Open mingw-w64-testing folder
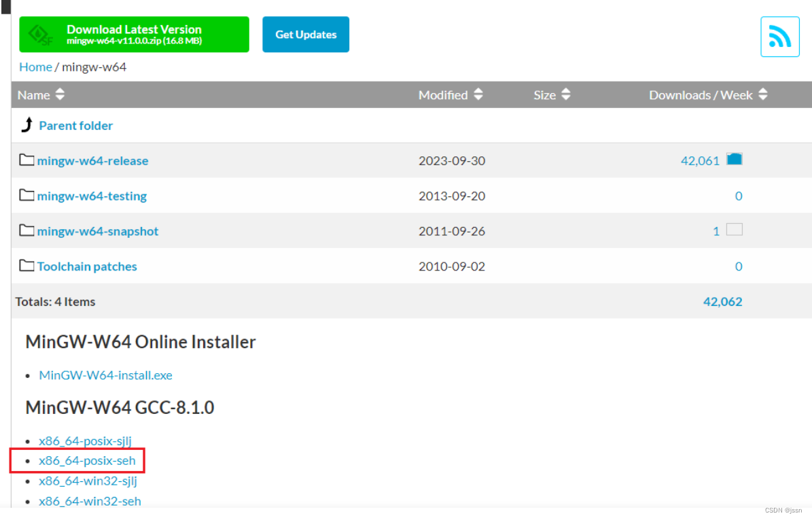The width and height of the screenshot is (812, 520). tap(92, 196)
